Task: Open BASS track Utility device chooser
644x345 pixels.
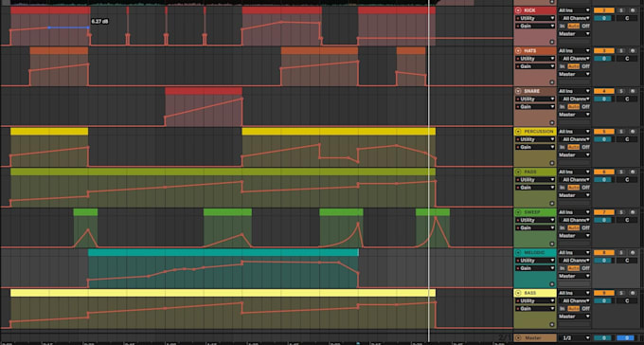Action: tap(535, 300)
